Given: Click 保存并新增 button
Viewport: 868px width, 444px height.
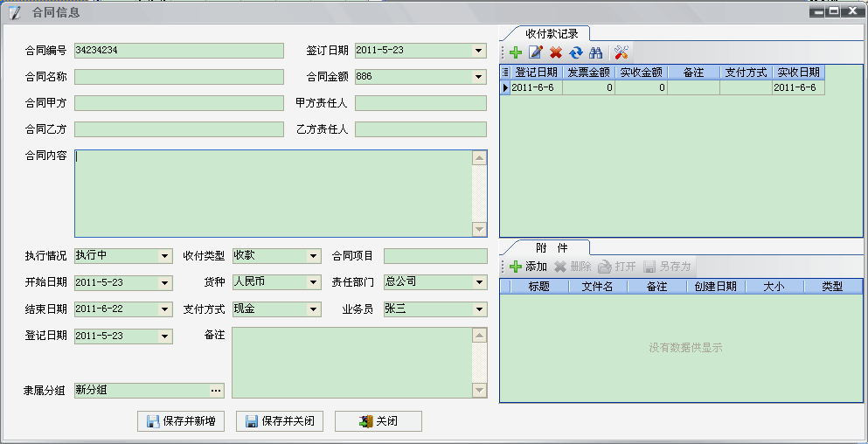Looking at the screenshot, I should pos(181,421).
